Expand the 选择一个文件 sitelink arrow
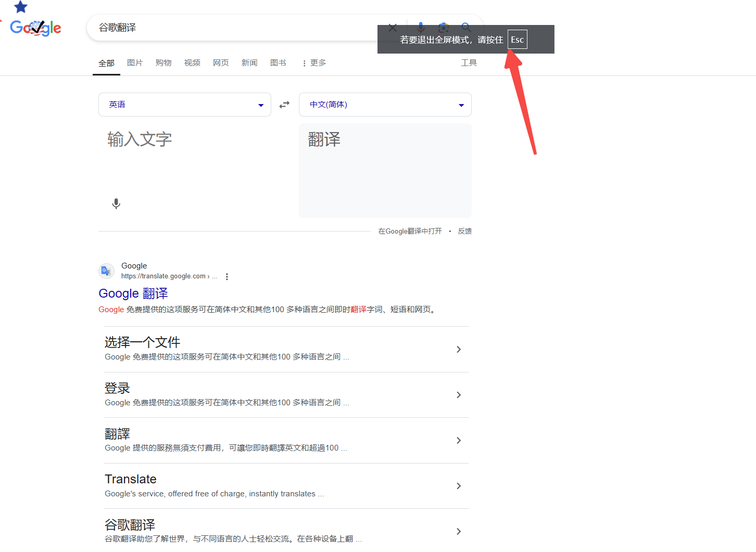This screenshot has height=552, width=756. pyautogui.click(x=459, y=349)
